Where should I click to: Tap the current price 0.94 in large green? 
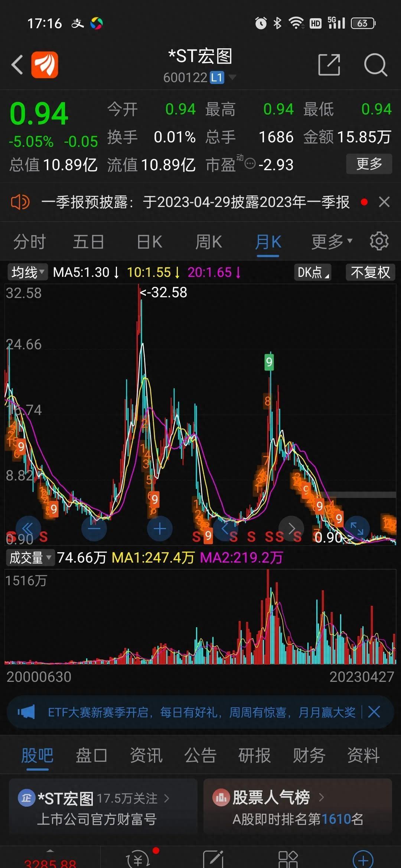tap(39, 113)
